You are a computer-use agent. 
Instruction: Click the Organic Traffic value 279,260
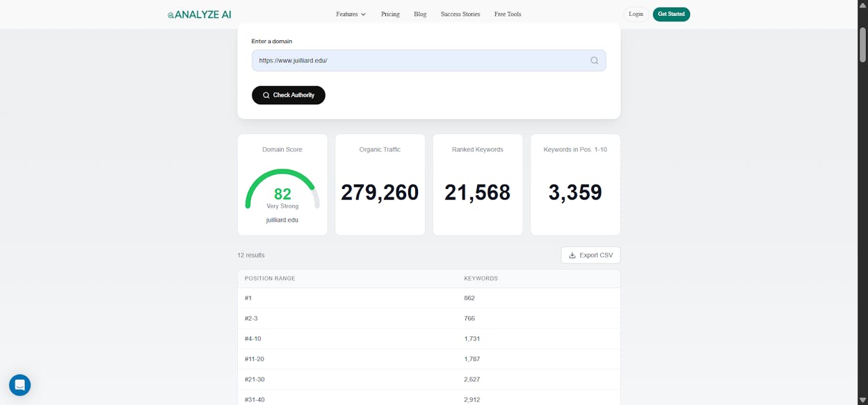click(x=380, y=192)
